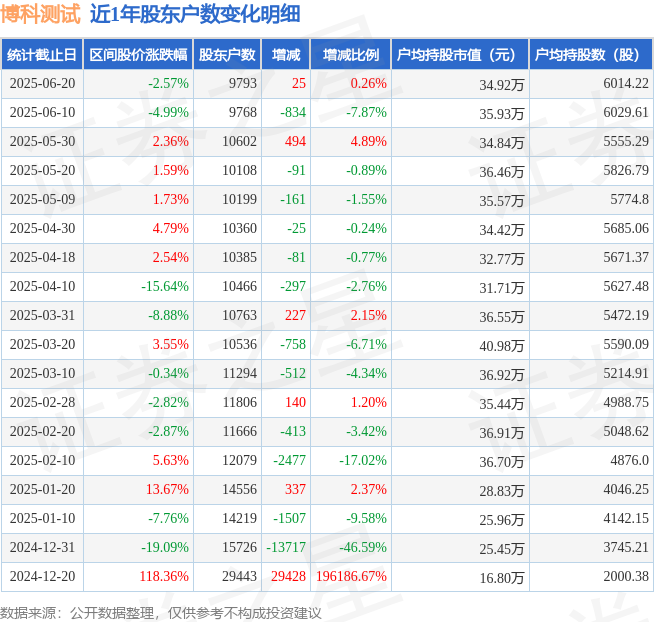Click the 统计截止日 column header

pos(42,55)
